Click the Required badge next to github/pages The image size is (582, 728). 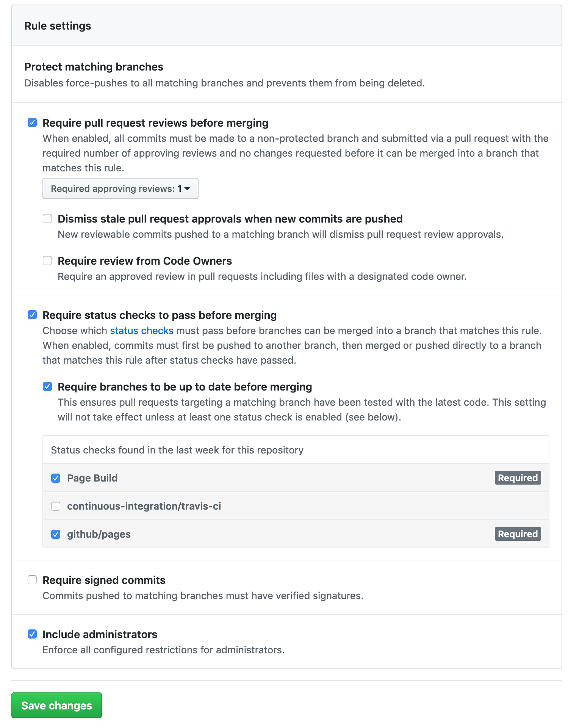518,534
